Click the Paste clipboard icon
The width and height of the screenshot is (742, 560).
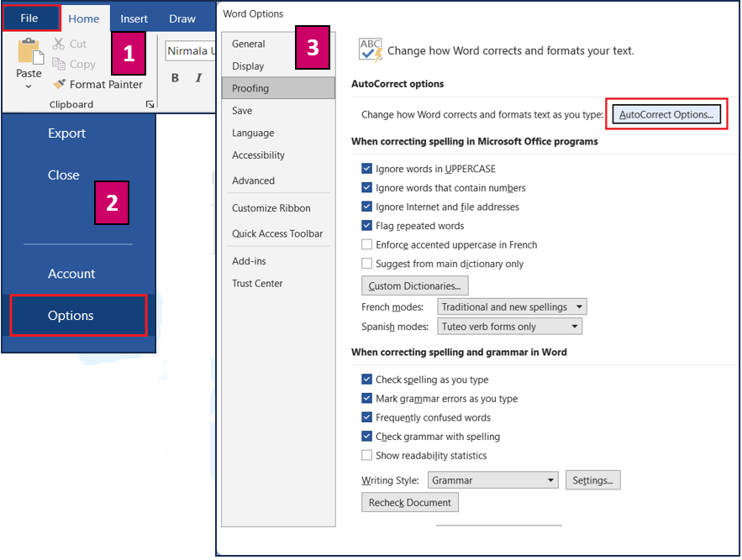30,51
